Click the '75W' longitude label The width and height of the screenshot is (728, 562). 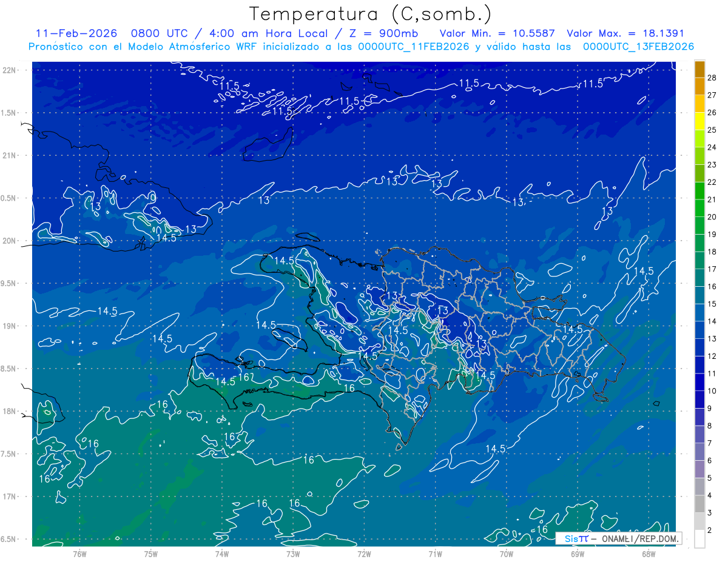pyautogui.click(x=151, y=553)
